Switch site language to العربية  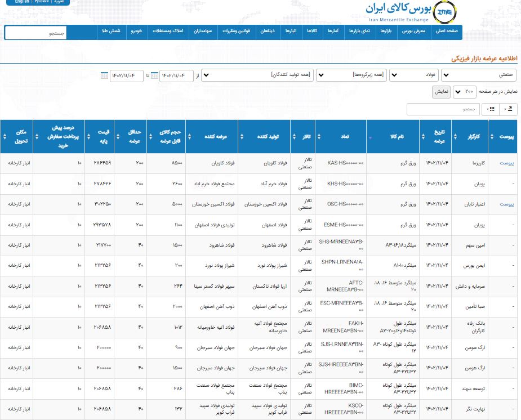click(x=59, y=2)
